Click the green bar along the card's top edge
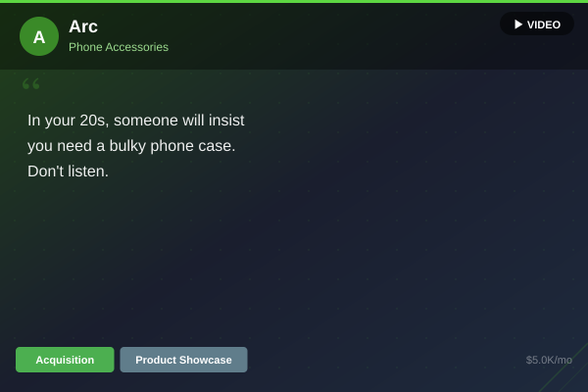Viewport: 588px width, 392px height. tap(294, 2)
